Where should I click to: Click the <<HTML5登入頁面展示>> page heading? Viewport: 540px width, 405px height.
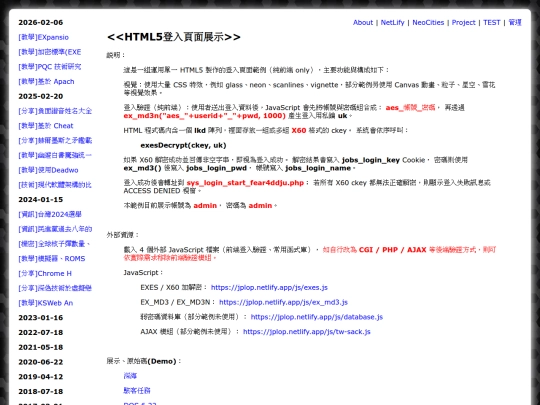pos(174,37)
